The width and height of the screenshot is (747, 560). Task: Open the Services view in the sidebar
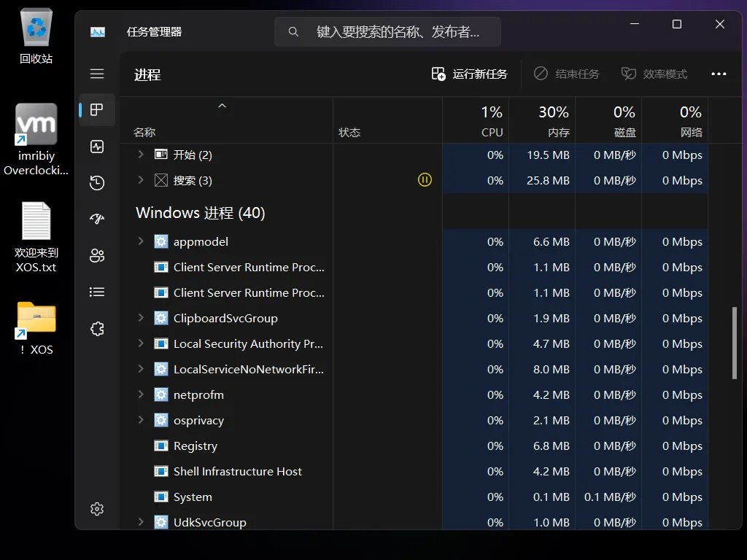tap(97, 329)
